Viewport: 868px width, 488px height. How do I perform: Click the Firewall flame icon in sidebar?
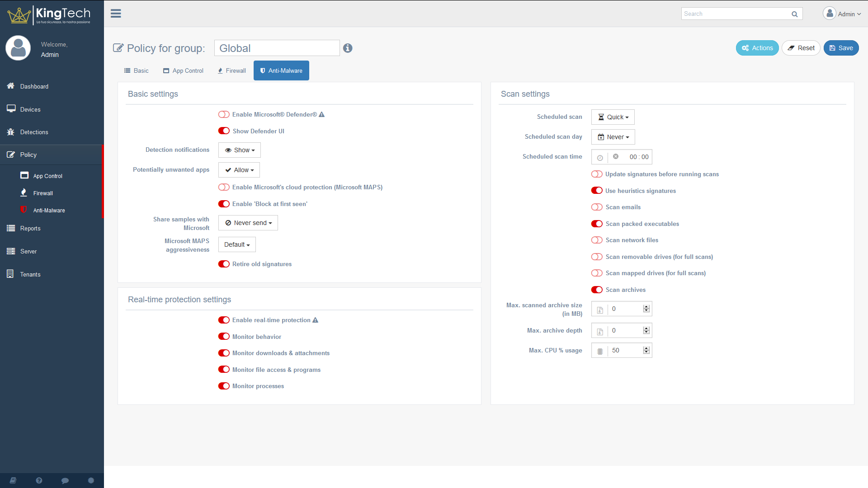[x=24, y=192]
